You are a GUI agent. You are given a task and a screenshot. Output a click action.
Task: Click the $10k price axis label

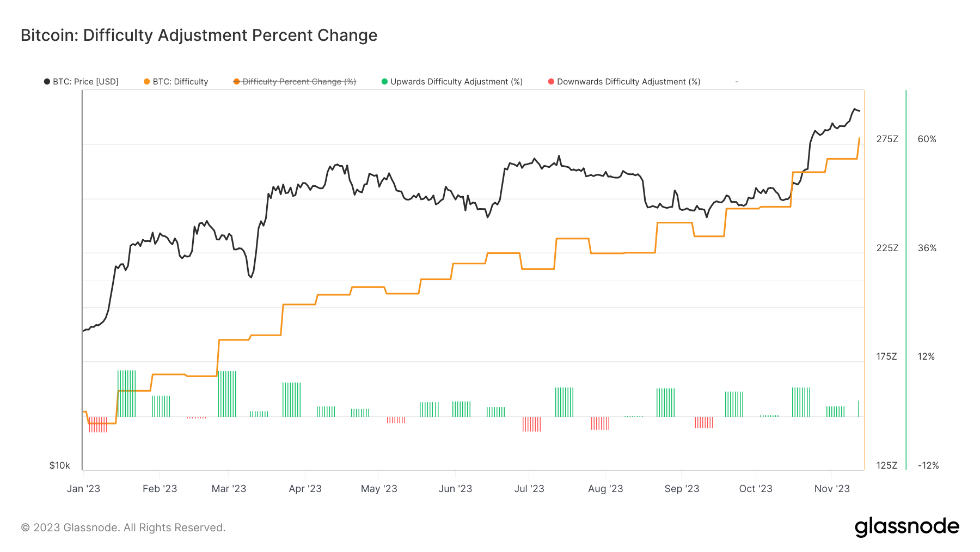59,465
